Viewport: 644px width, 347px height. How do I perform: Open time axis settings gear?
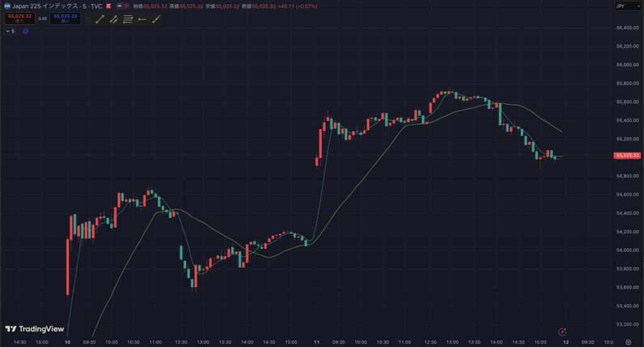click(628, 343)
